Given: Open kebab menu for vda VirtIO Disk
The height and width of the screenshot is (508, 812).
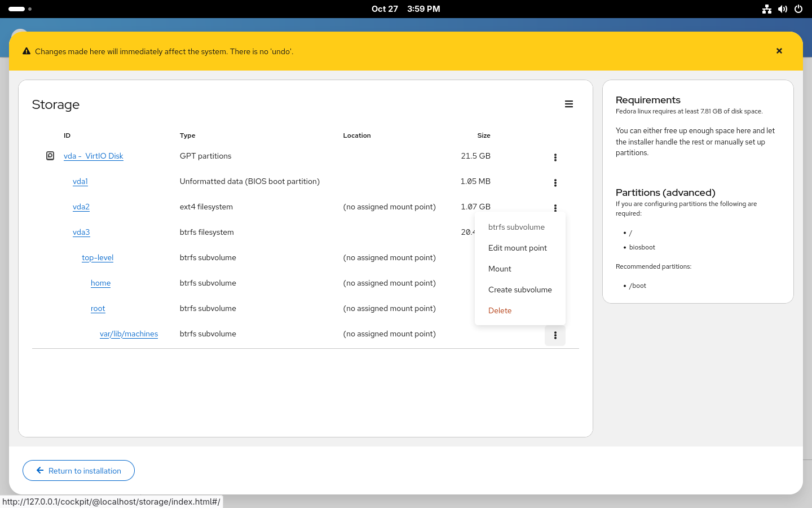Looking at the screenshot, I should coord(555,157).
